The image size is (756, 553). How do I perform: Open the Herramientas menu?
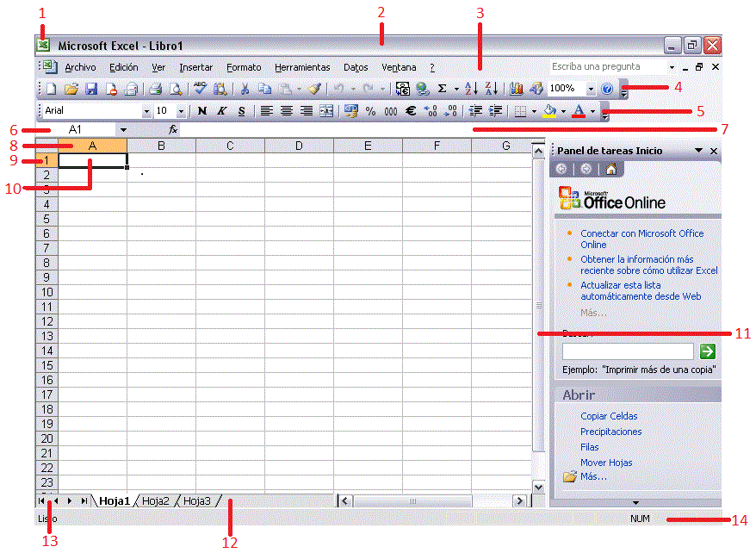(302, 67)
